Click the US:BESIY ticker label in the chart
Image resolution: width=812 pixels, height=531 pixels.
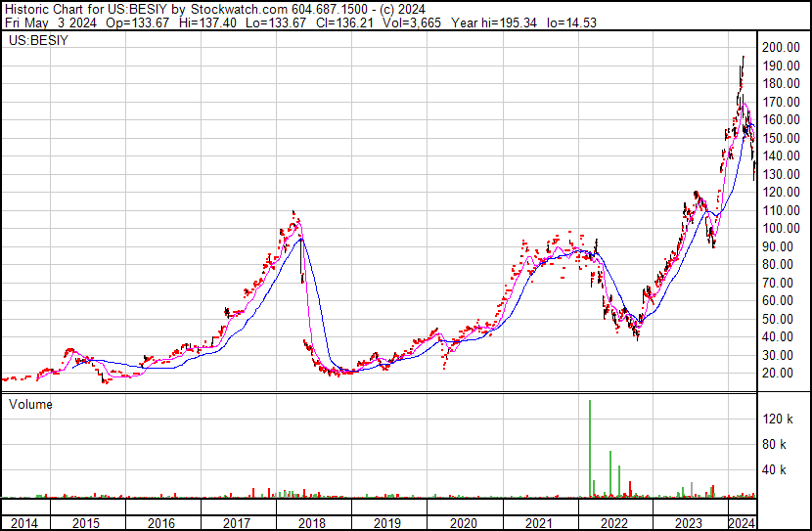pyautogui.click(x=38, y=40)
